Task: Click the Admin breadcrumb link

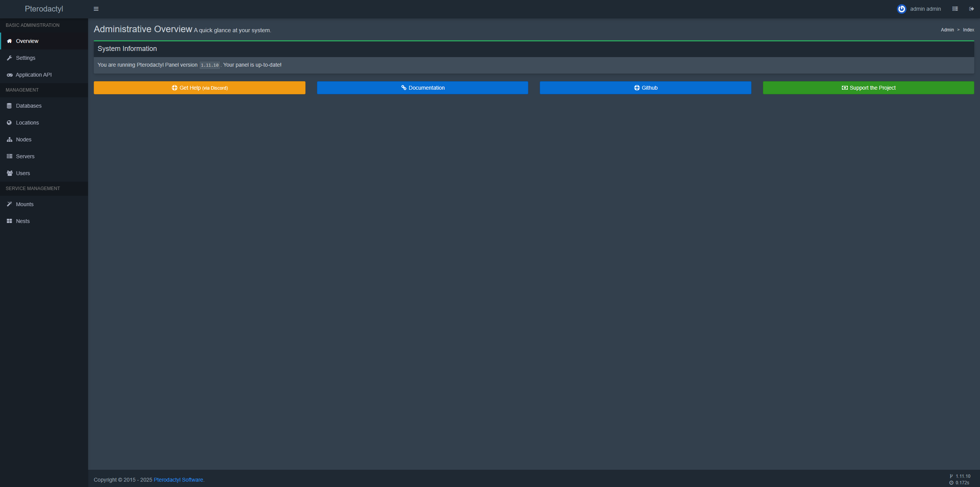Action: (947, 30)
